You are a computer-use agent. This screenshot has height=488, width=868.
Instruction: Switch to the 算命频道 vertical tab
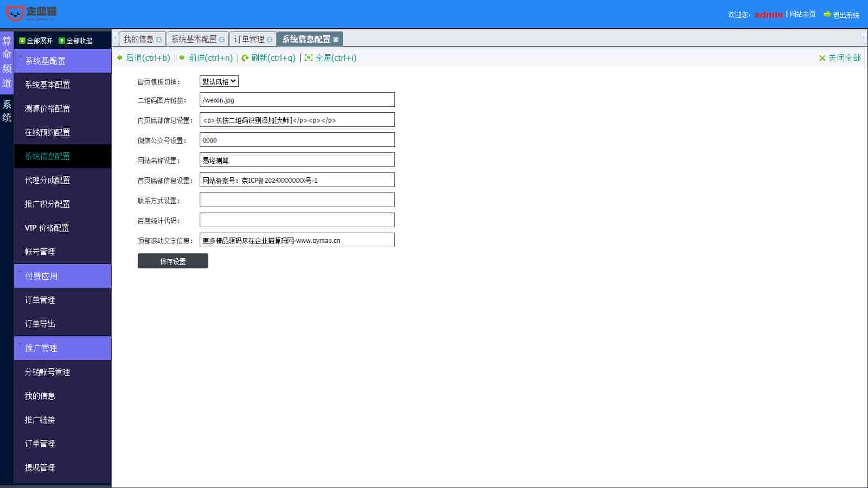click(x=7, y=62)
